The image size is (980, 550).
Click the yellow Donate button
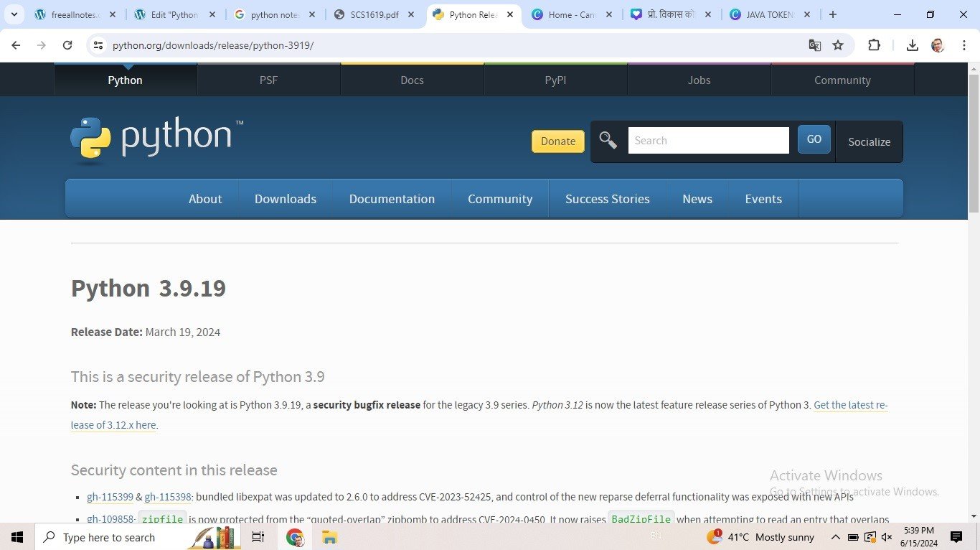[558, 141]
